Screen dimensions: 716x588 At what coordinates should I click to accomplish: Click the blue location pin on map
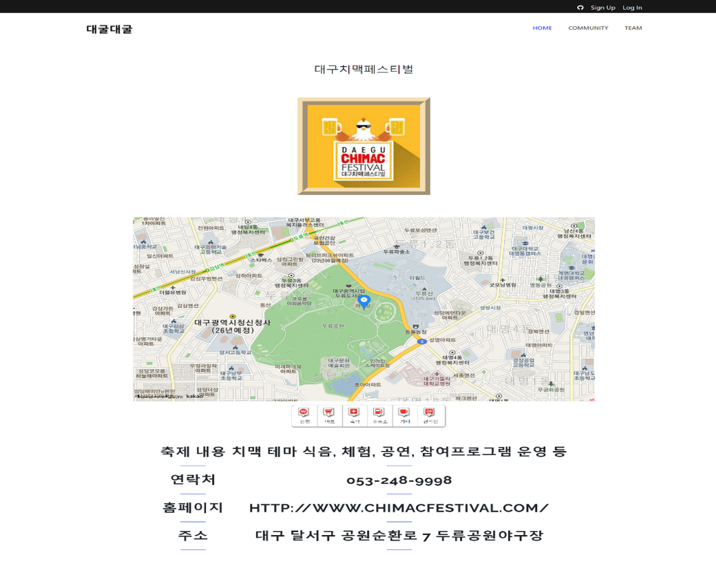pos(364,302)
